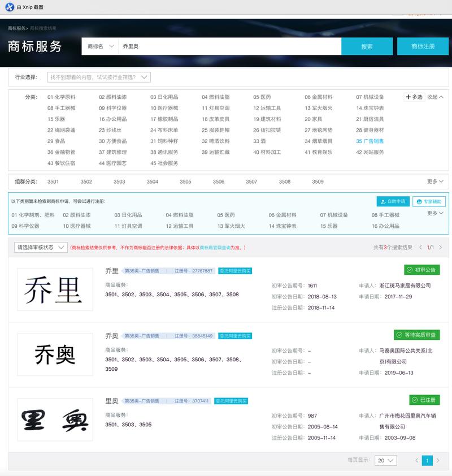The height and width of the screenshot is (476, 452).
Task: Open the 每页显示 page size dropdown
Action: (x=384, y=461)
